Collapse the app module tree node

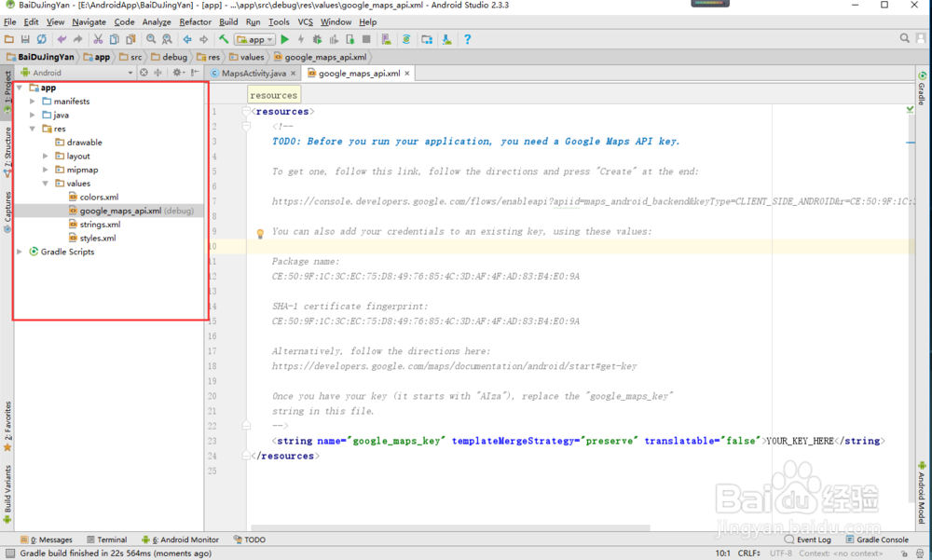20,88
